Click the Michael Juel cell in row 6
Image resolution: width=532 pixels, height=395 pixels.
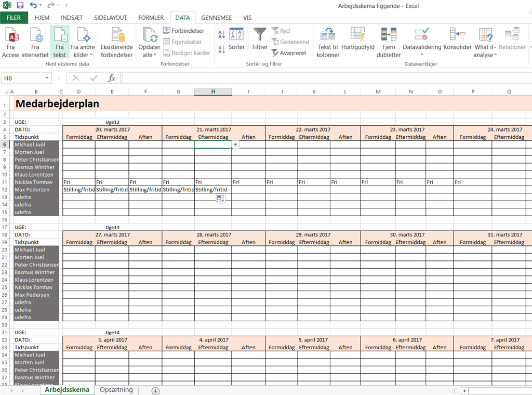pyautogui.click(x=36, y=144)
